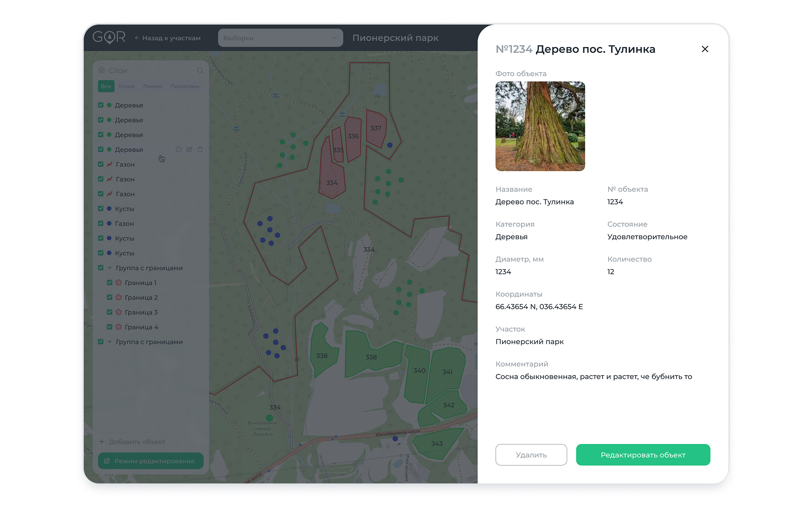This screenshot has height=508, width=812.
Task: Open the tree photo thumbnail
Action: pyautogui.click(x=540, y=126)
